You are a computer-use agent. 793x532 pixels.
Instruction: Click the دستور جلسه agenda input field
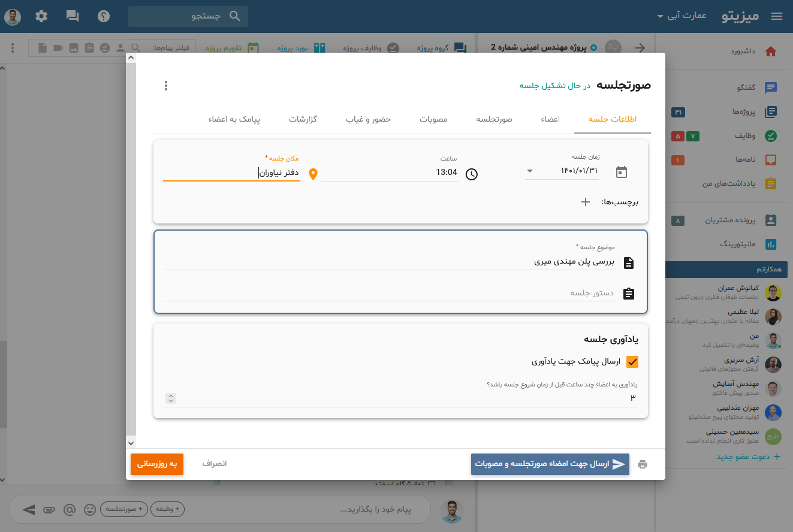[x=390, y=294]
